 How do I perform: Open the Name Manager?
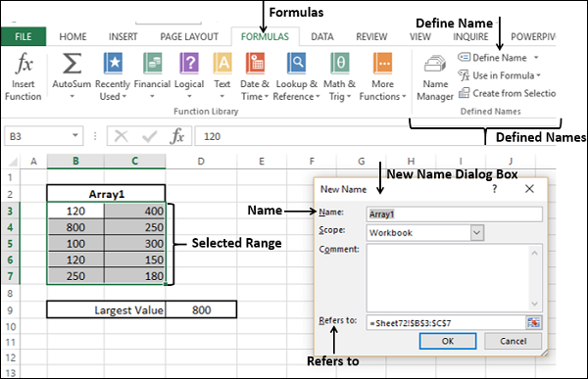[x=435, y=77]
